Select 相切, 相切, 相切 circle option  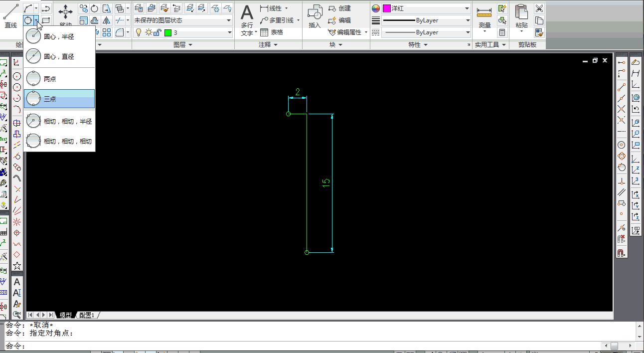(59, 141)
